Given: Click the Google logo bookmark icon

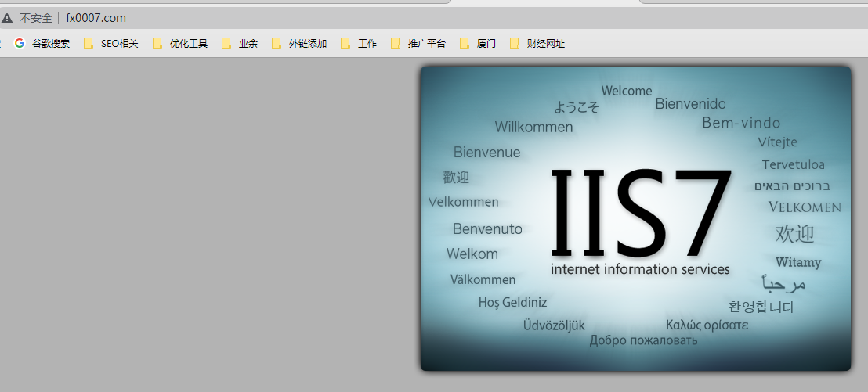Looking at the screenshot, I should (20, 43).
